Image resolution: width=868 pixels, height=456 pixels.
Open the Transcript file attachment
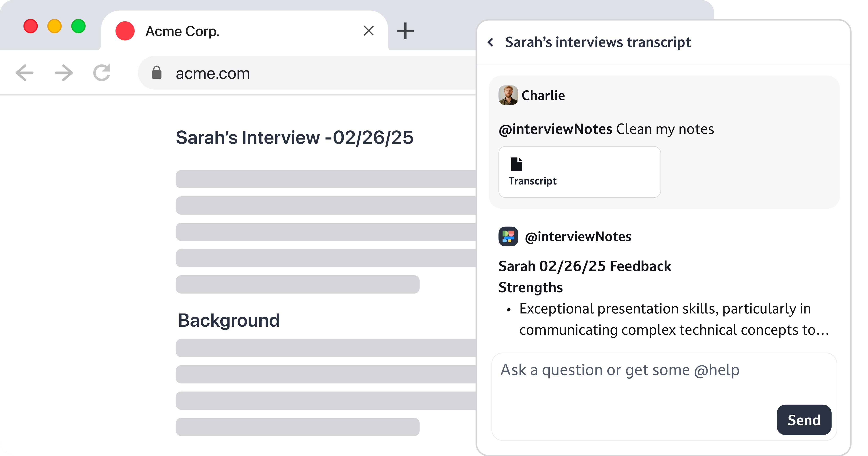pyautogui.click(x=580, y=172)
